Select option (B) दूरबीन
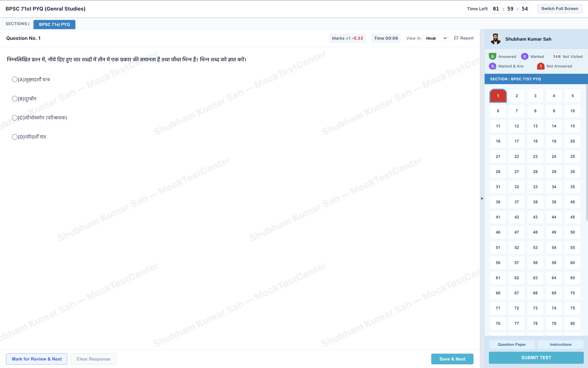The image size is (588, 368). point(15,99)
